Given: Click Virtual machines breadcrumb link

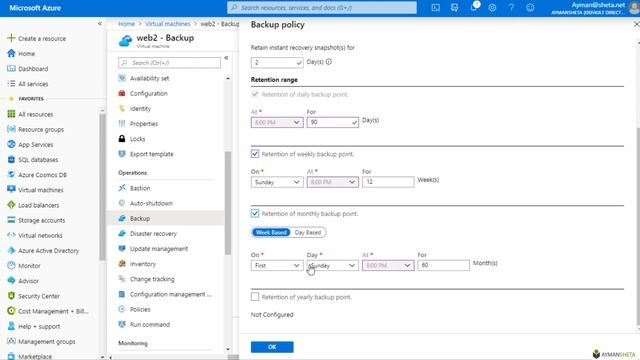Looking at the screenshot, I should (x=167, y=24).
